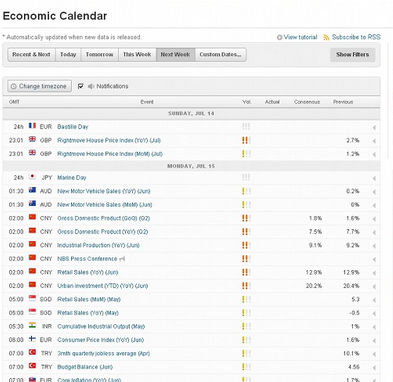
Task: Click the Notifications speaker icon
Action: tap(91, 86)
